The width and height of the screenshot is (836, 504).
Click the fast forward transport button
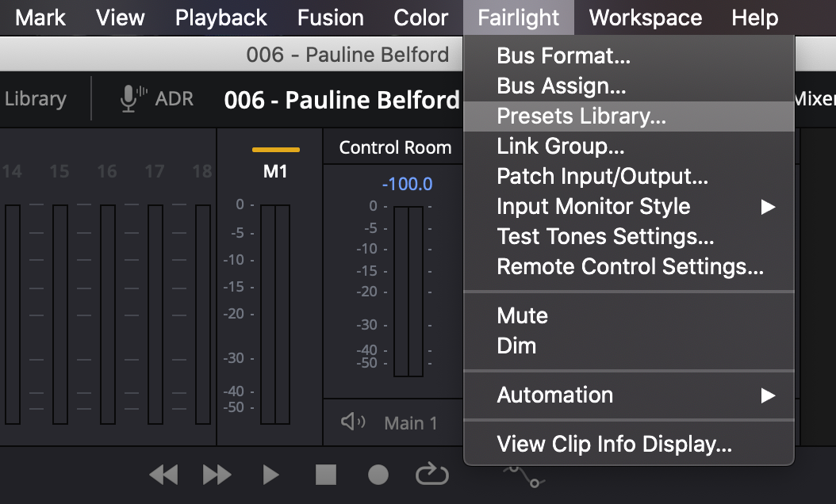(217, 475)
